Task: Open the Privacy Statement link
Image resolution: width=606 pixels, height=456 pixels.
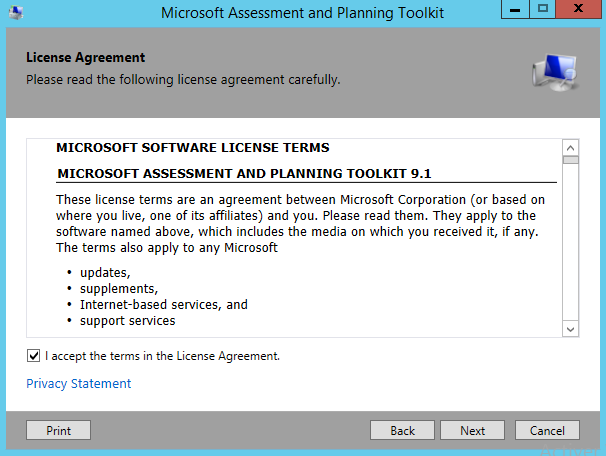Action: click(x=78, y=383)
